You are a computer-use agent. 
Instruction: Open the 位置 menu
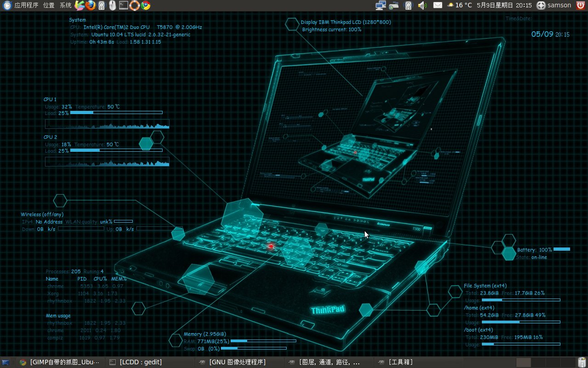click(x=49, y=6)
